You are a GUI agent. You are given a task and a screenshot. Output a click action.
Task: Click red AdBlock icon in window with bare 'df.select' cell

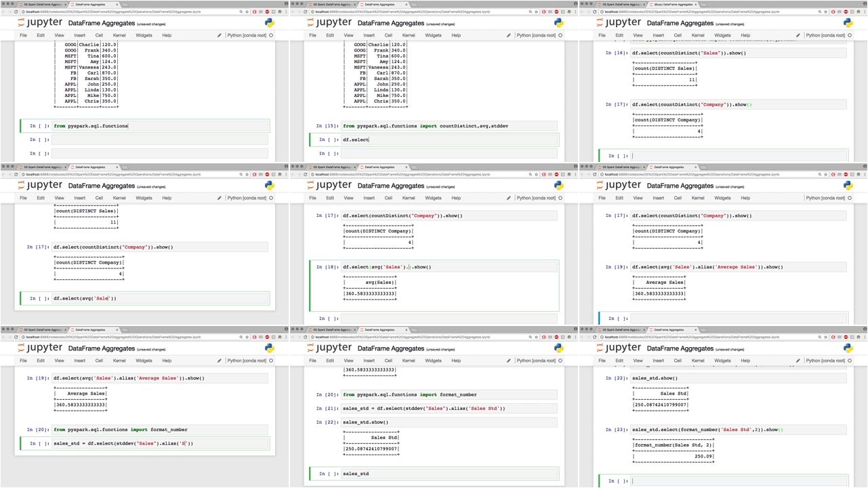pos(557,12)
